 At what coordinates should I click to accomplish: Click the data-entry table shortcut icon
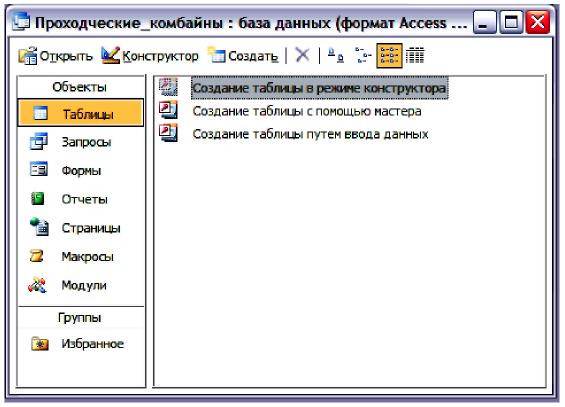point(168,133)
